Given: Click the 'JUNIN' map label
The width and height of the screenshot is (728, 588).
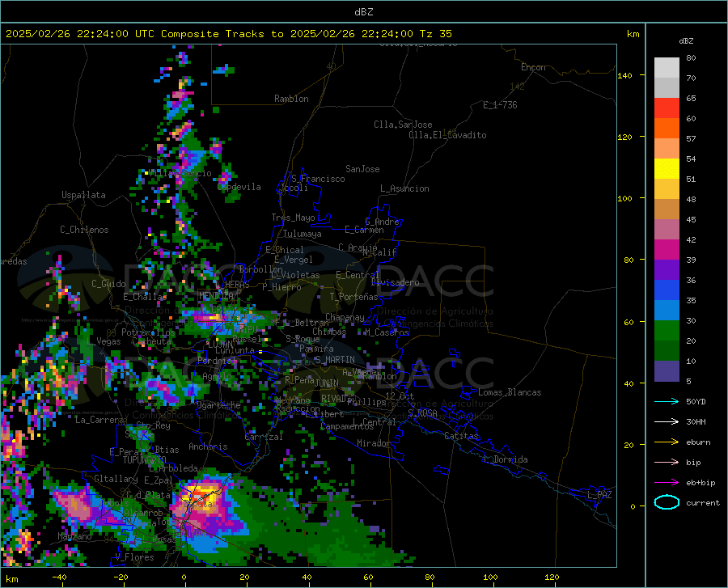Looking at the screenshot, I should pyautogui.click(x=327, y=383).
